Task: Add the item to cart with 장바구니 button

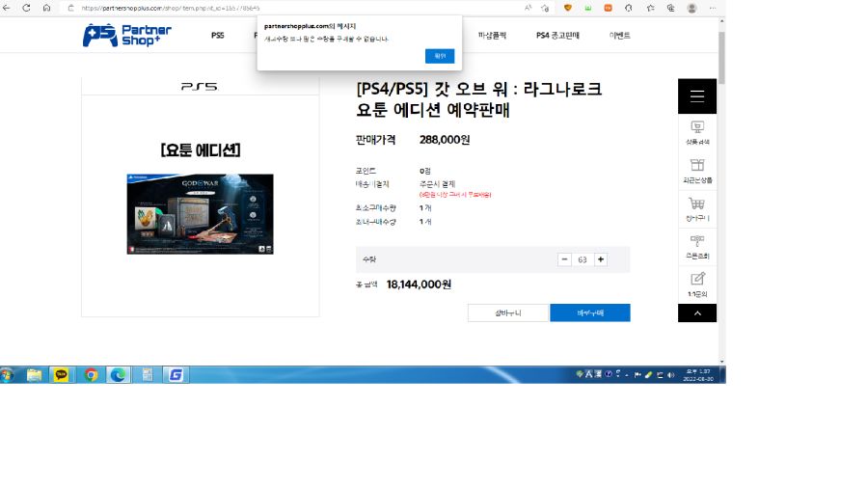Action: 507,312
